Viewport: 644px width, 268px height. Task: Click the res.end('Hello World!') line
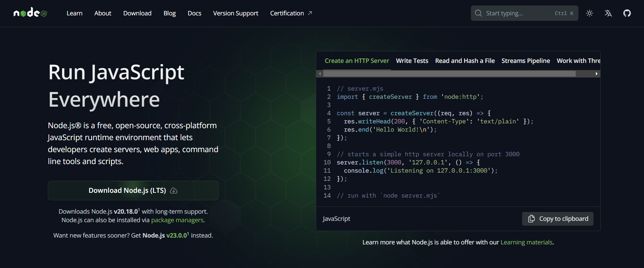tap(390, 130)
